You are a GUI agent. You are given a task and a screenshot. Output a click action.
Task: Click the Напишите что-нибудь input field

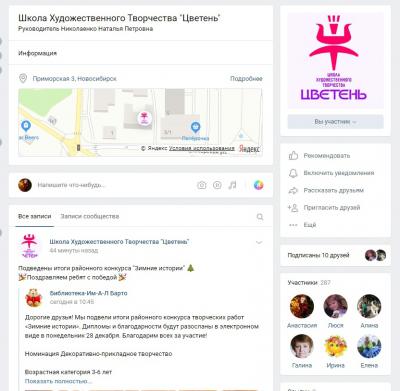(113, 185)
